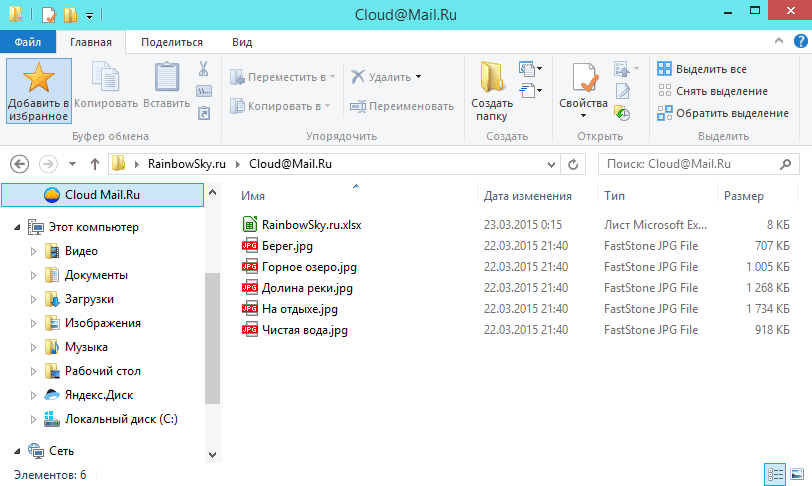Click the search magnifier icon
The image size is (812, 486).
[x=786, y=164]
